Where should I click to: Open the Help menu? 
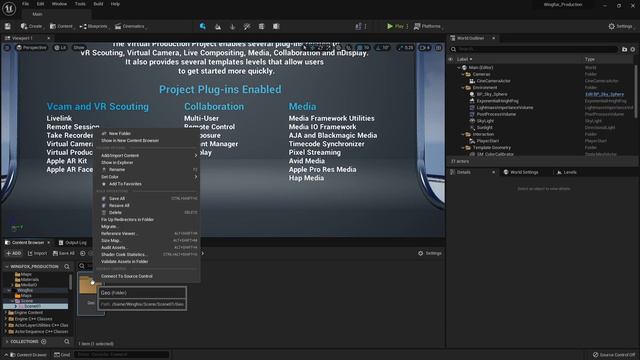tap(116, 4)
